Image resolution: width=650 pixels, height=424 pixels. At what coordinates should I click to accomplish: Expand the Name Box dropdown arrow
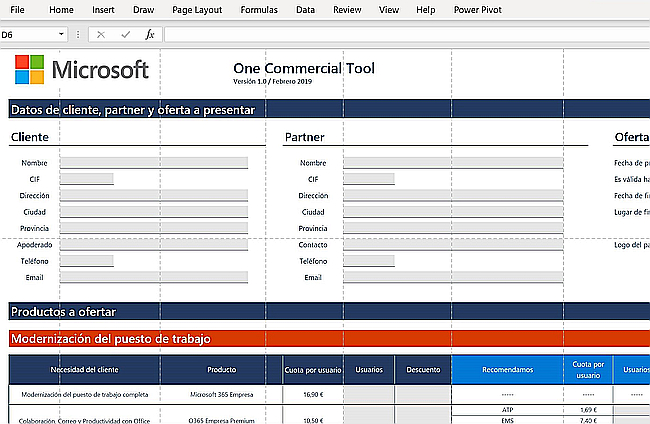pos(61,34)
